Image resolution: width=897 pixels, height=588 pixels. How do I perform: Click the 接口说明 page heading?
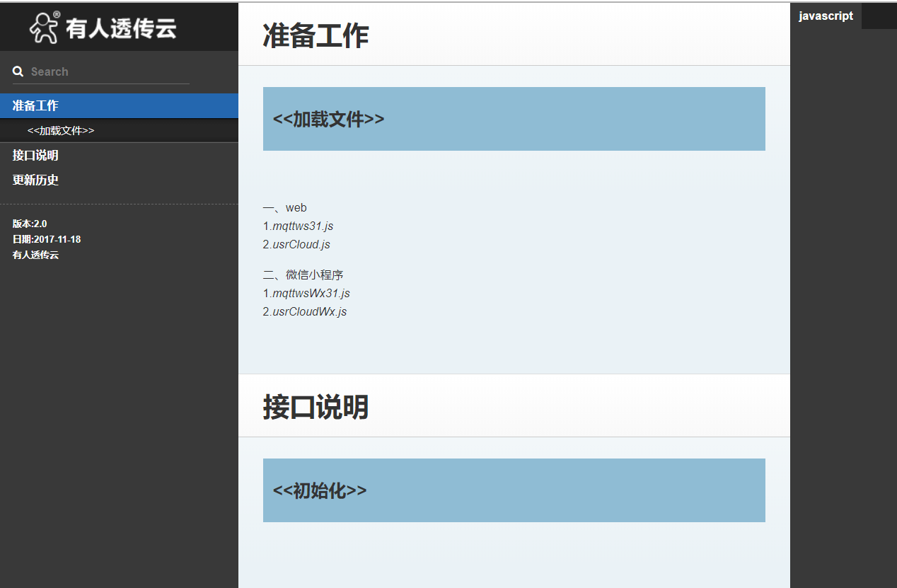pos(316,408)
